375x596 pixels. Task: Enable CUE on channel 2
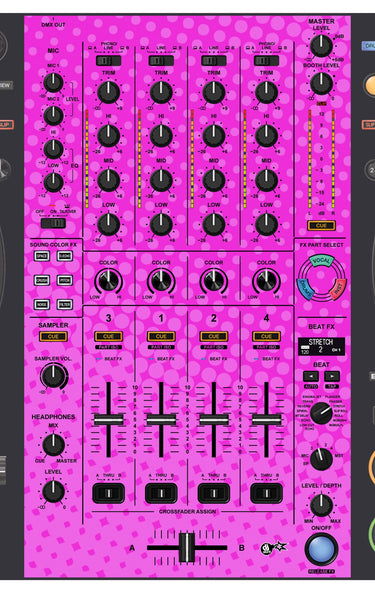point(214,336)
